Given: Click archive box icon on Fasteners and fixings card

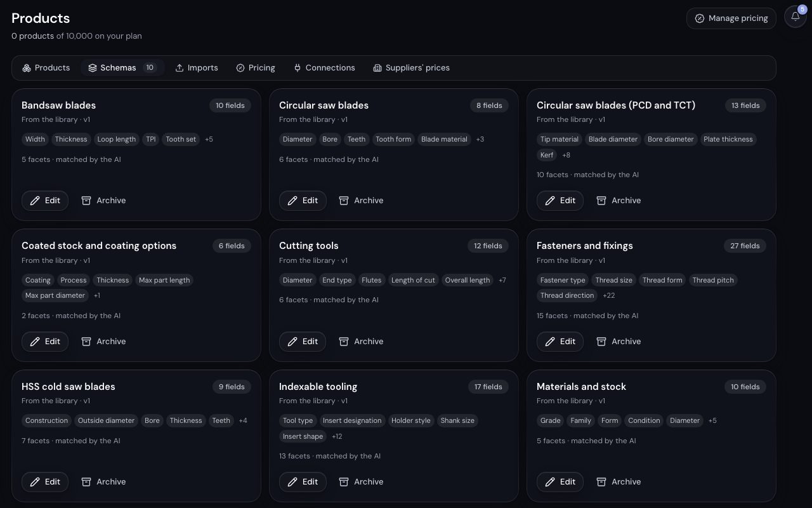Looking at the screenshot, I should pos(601,342).
